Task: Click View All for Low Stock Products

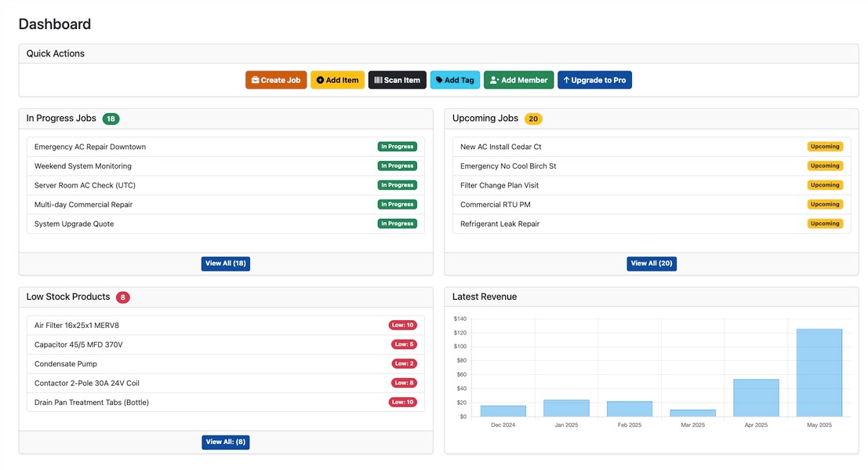Action: 226,442
